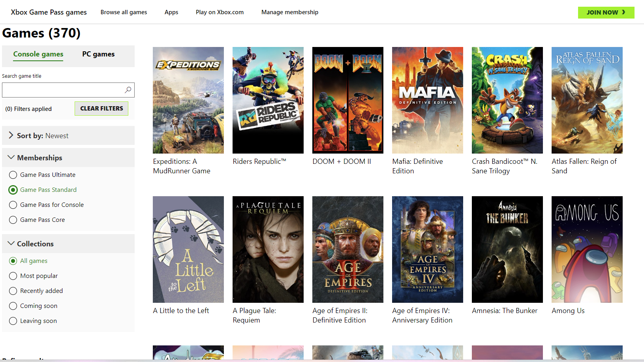Click 'Mafia: Definitive Edition' title text
Screen dimensions: 644x362
pos(418,166)
